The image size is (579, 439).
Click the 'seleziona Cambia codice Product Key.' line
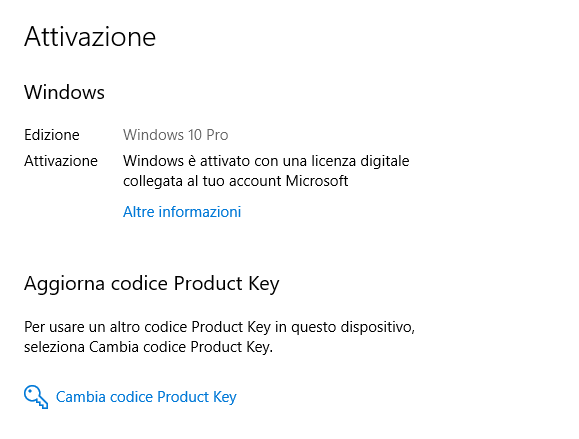point(148,347)
